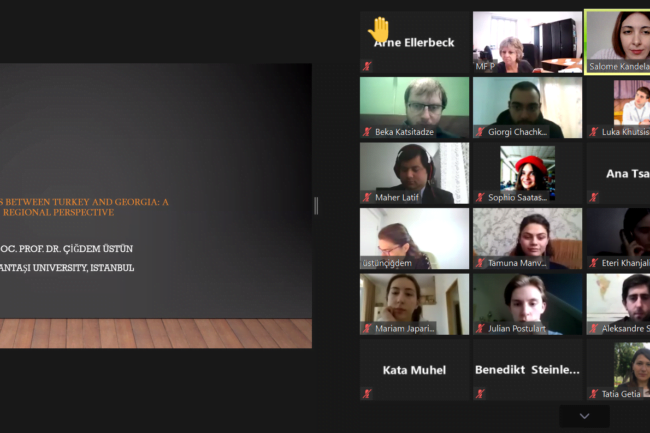Click Ana Tsa's muted microphone icon

click(594, 197)
